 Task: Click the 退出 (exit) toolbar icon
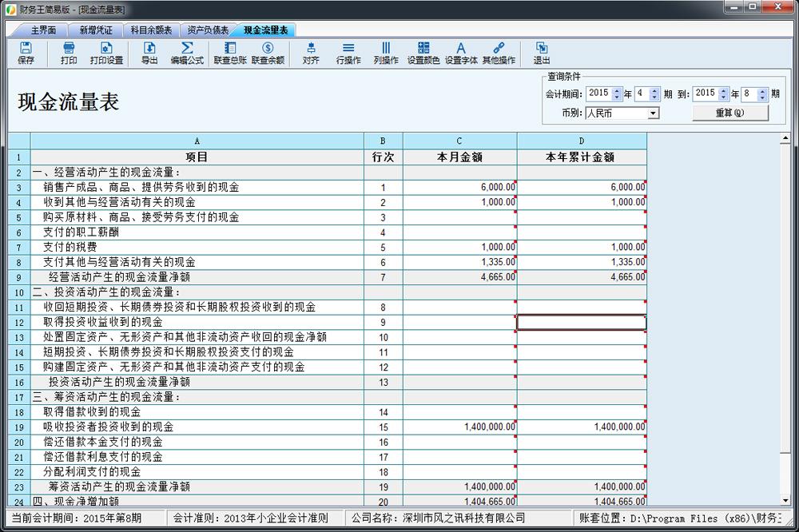541,53
